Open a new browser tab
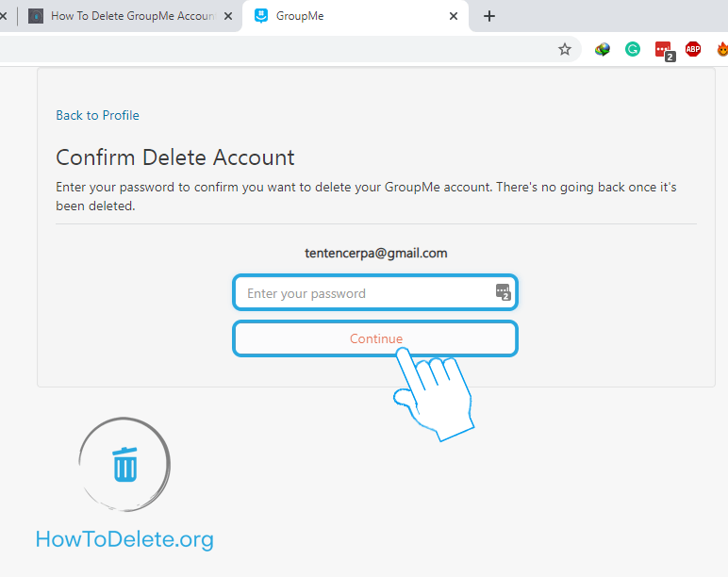Screen dimensions: 728x577 488,16
